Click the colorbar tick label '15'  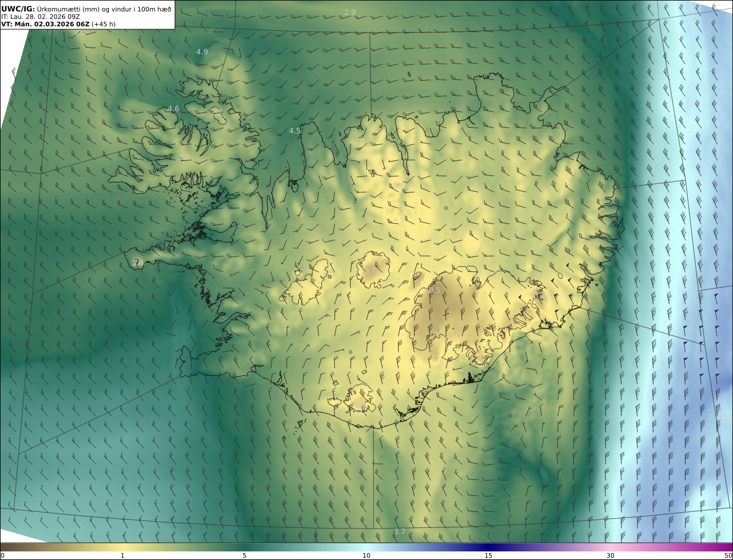488,555
